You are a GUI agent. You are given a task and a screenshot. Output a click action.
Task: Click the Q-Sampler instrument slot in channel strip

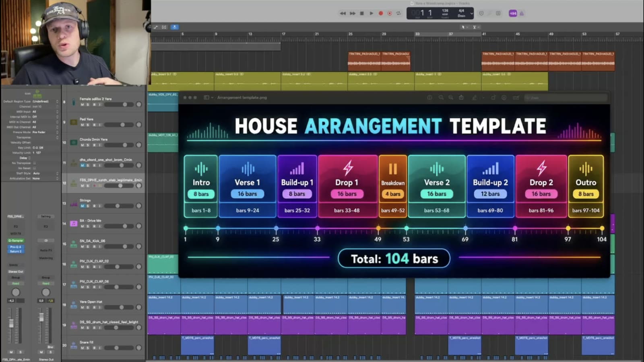(16, 241)
